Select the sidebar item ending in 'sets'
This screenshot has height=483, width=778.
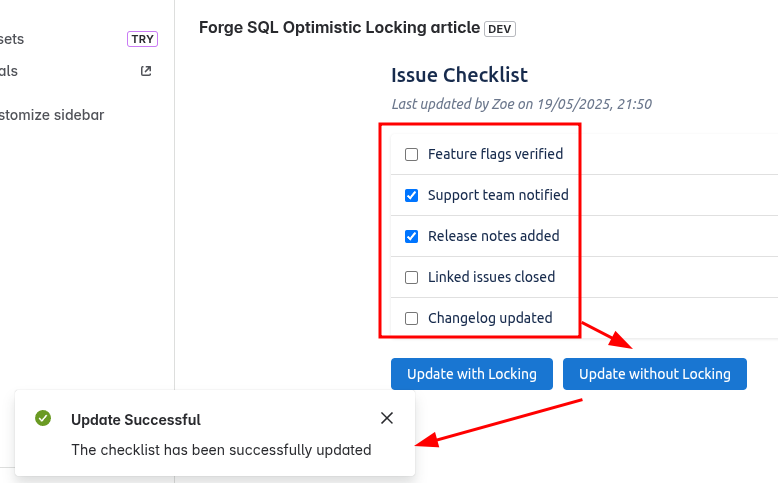[12, 39]
